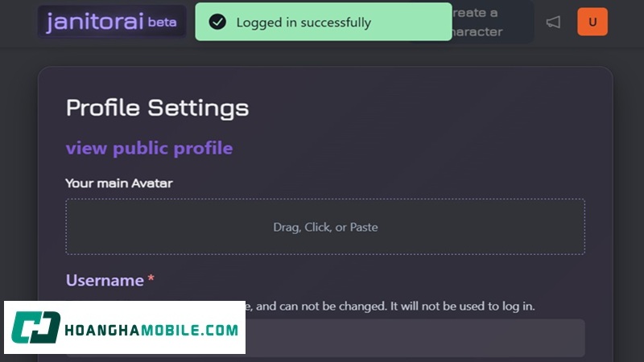Click the HoangHaMobile green logo icon
Viewport: 644px width, 362px height.
[36, 328]
